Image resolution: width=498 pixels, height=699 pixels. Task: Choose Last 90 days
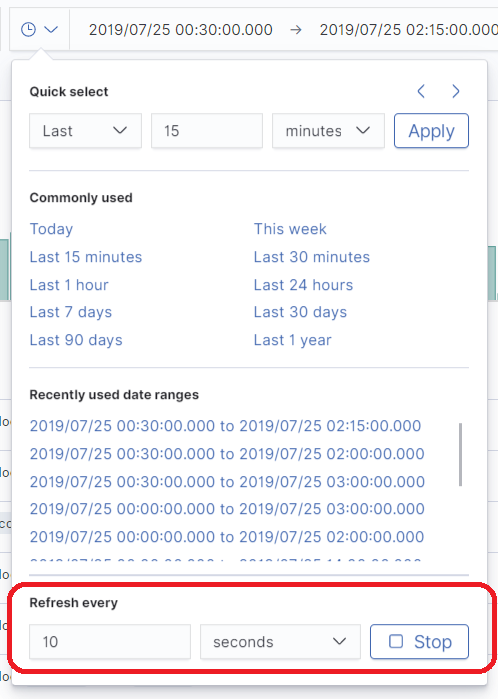(76, 341)
